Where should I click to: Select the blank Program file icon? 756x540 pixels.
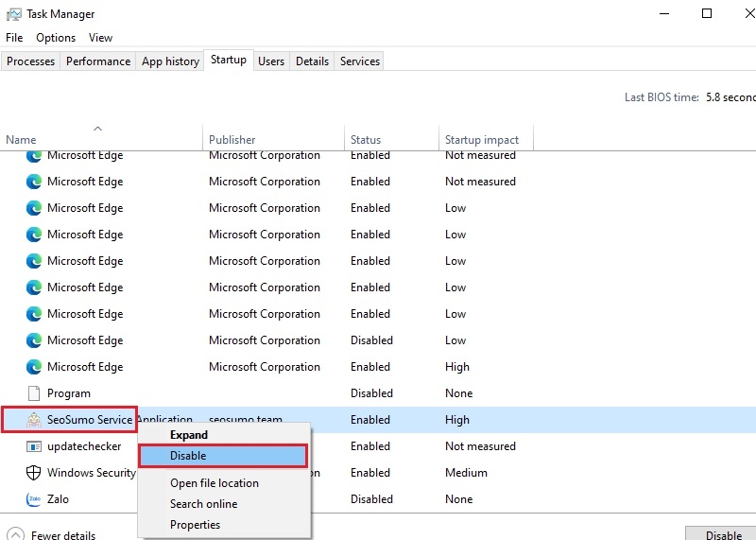tap(34, 393)
